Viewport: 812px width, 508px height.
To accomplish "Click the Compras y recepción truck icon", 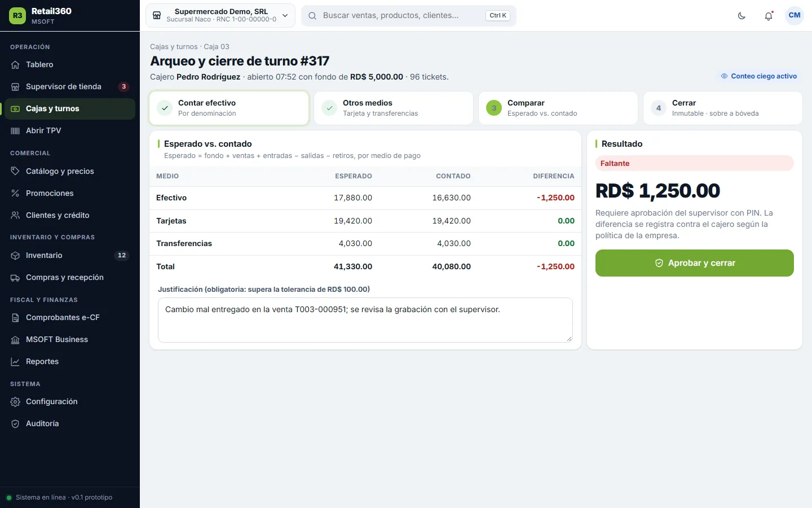I will click(15, 278).
